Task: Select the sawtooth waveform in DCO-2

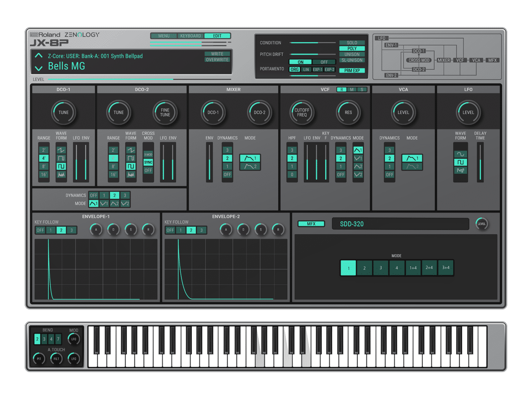Action: point(131,150)
